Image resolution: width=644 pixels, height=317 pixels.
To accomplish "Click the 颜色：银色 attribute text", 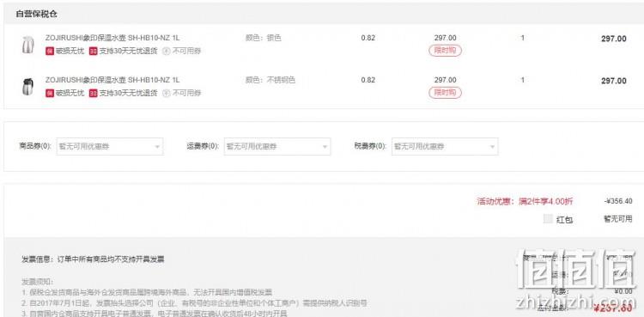I will pos(264,38).
